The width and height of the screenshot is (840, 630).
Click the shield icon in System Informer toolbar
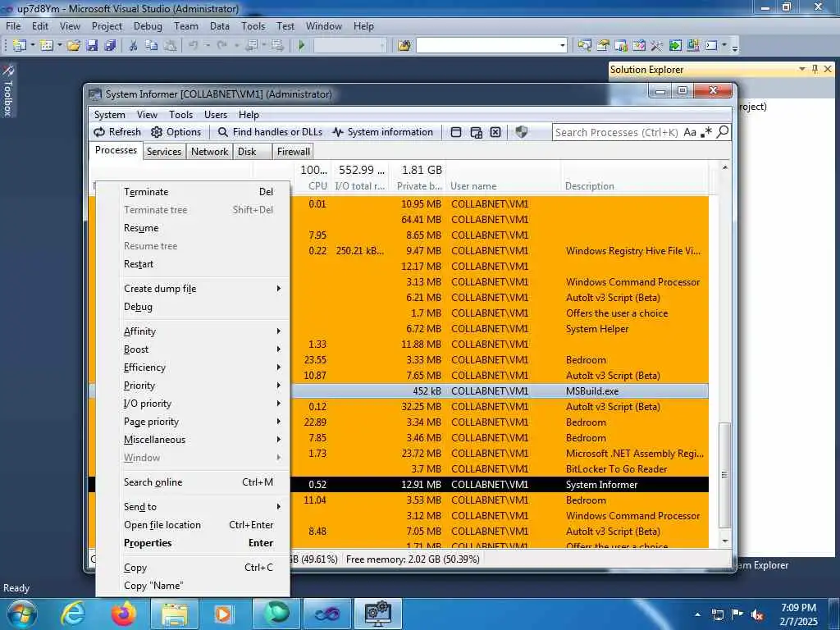521,132
